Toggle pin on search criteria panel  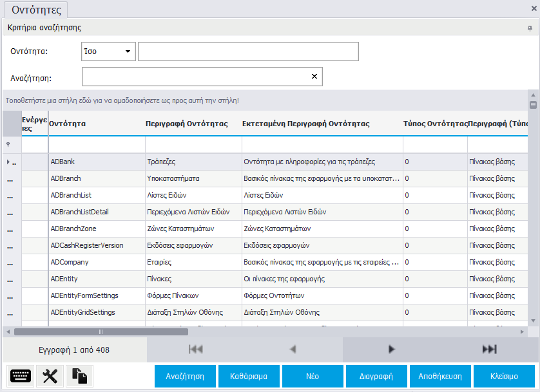(x=530, y=28)
